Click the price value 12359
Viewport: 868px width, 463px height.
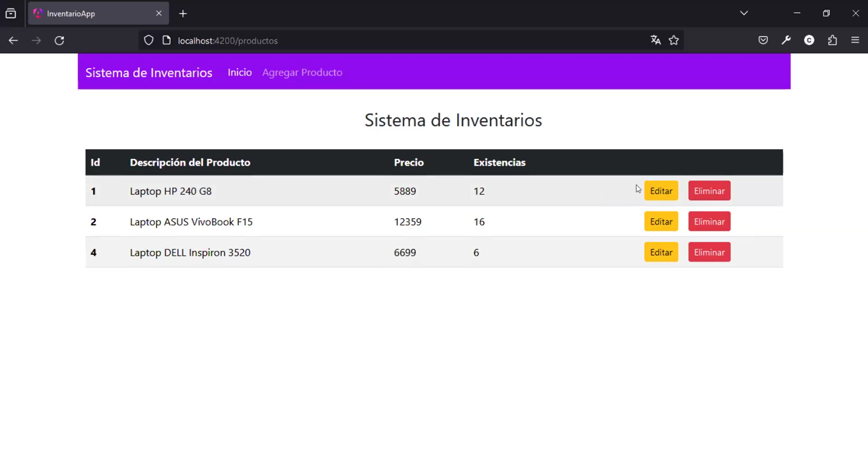tap(407, 222)
